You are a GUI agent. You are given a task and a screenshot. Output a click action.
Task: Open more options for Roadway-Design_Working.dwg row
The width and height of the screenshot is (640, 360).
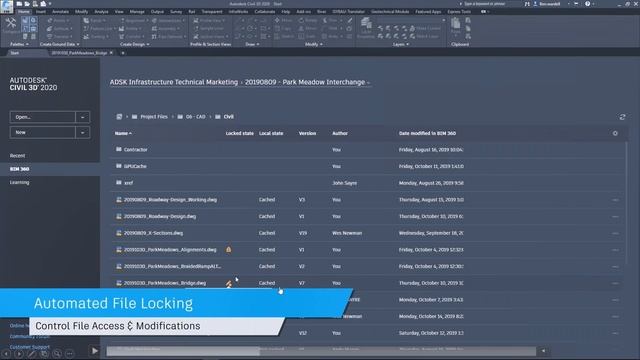pyautogui.click(x=615, y=200)
